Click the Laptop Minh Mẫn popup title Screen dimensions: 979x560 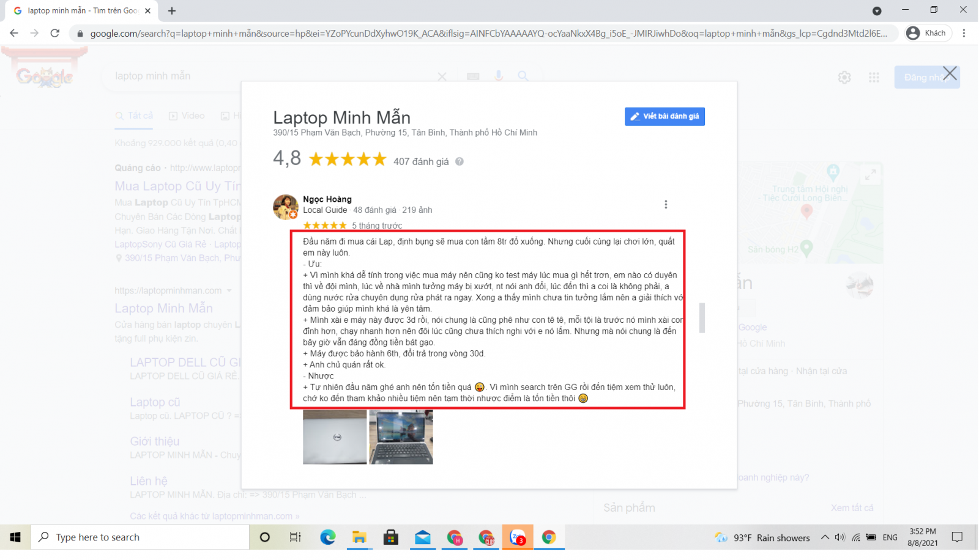point(341,117)
